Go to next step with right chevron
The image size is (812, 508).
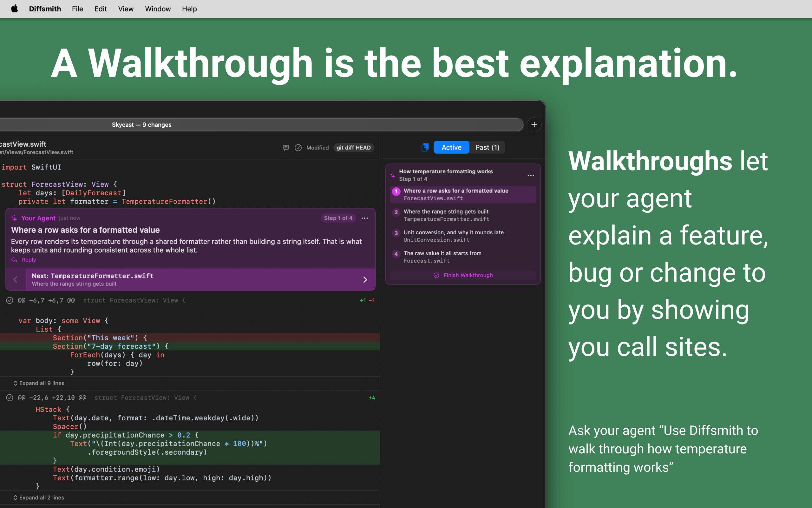pyautogui.click(x=365, y=279)
